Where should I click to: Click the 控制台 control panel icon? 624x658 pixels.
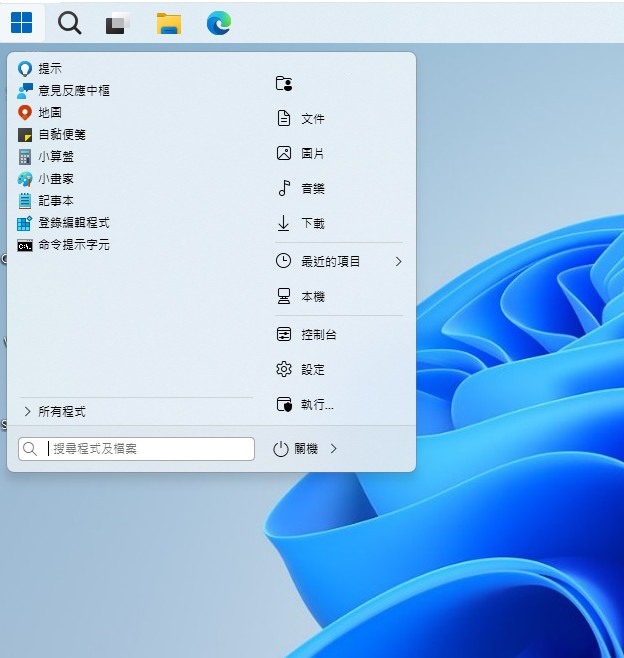point(284,334)
